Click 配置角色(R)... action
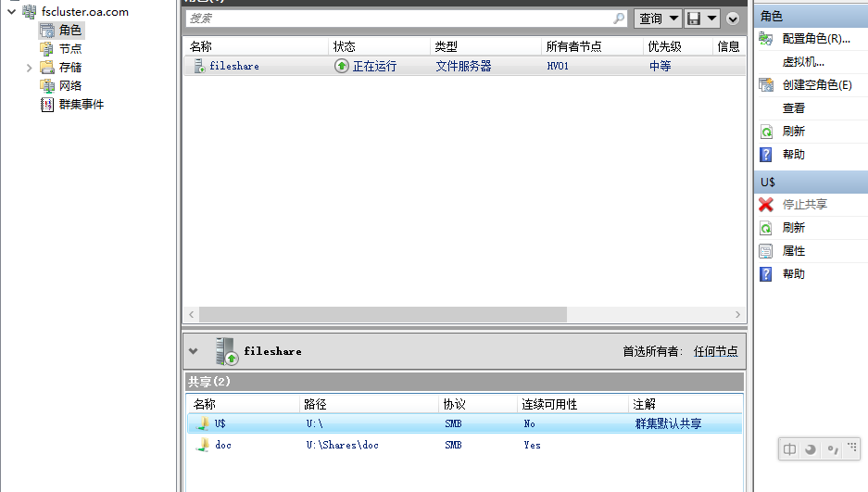 pyautogui.click(x=816, y=38)
